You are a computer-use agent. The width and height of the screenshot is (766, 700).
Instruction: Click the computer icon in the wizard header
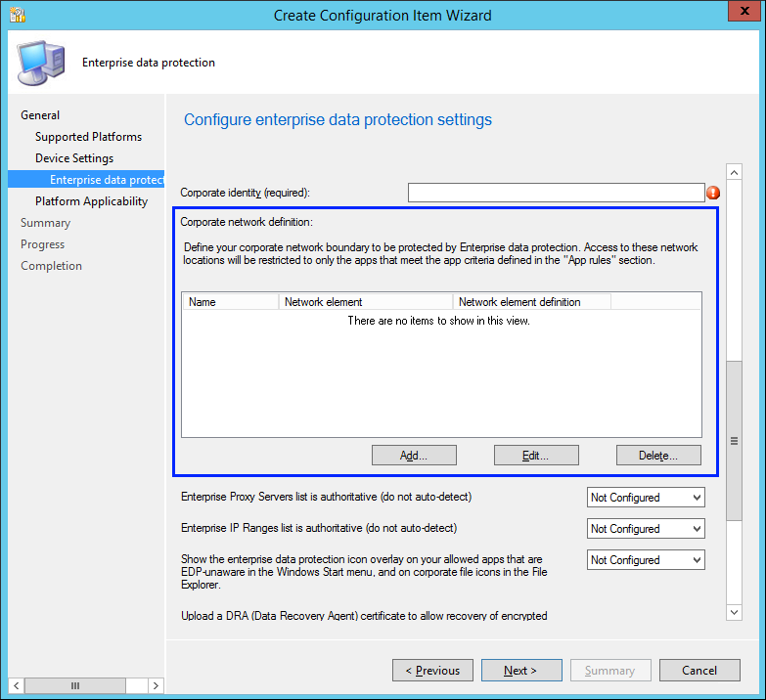(41, 63)
